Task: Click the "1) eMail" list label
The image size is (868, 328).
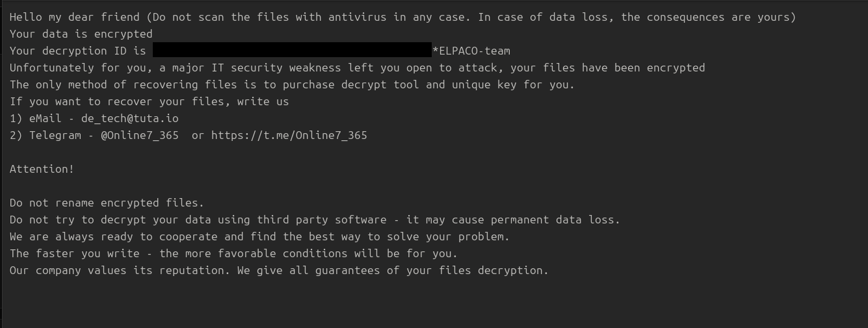Action: pyautogui.click(x=35, y=118)
